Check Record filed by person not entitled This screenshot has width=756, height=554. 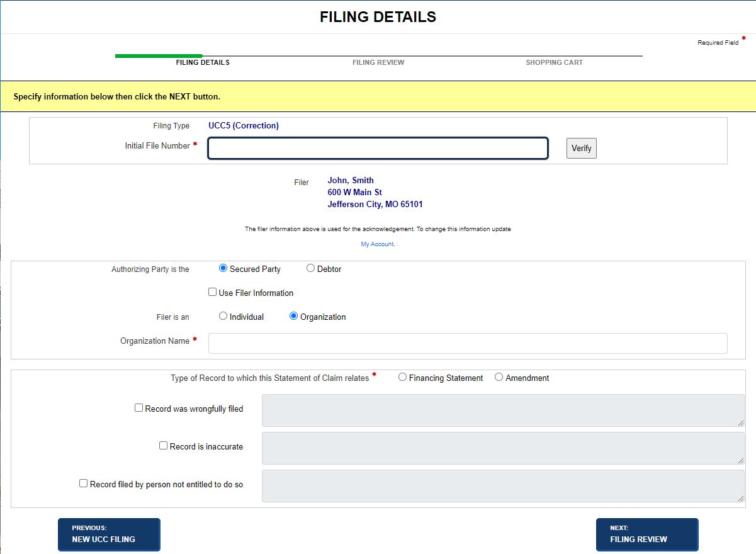coord(83,483)
